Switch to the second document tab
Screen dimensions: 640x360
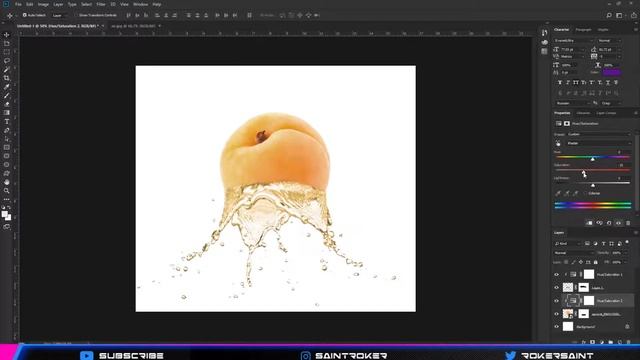click(134, 26)
